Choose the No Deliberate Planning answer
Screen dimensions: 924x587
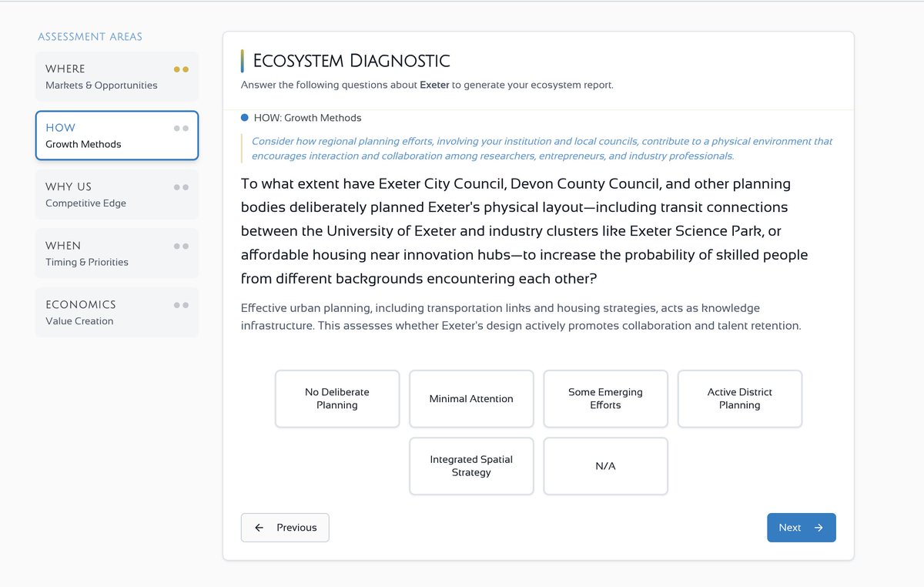[337, 399]
